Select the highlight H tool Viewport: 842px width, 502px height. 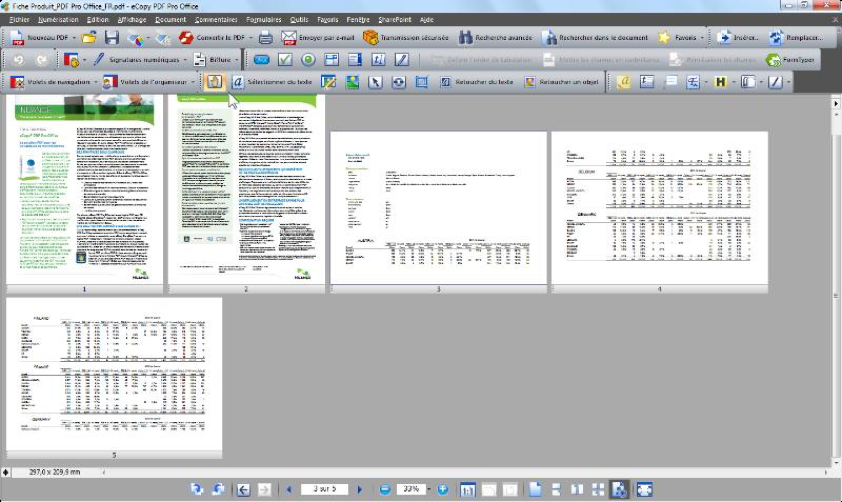click(720, 82)
